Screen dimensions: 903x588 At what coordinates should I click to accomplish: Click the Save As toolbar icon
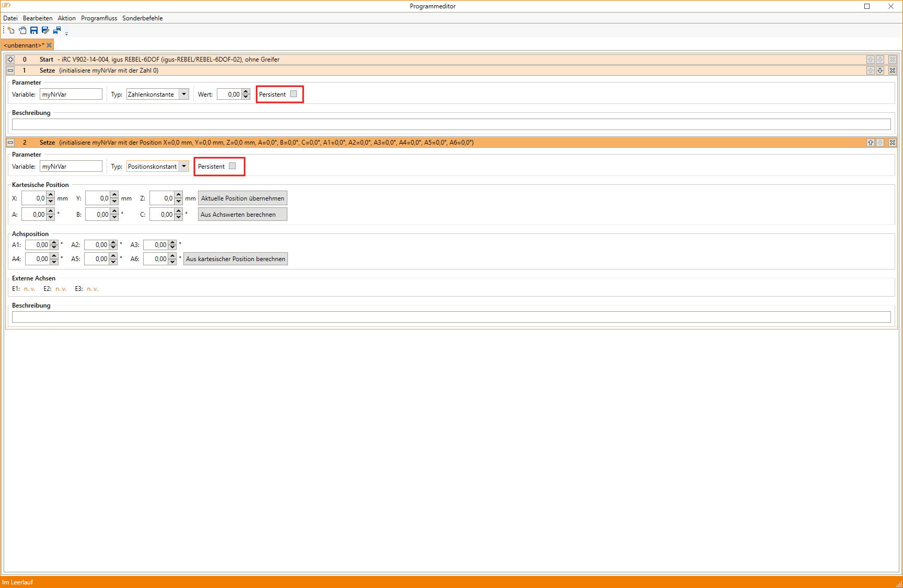tap(45, 30)
